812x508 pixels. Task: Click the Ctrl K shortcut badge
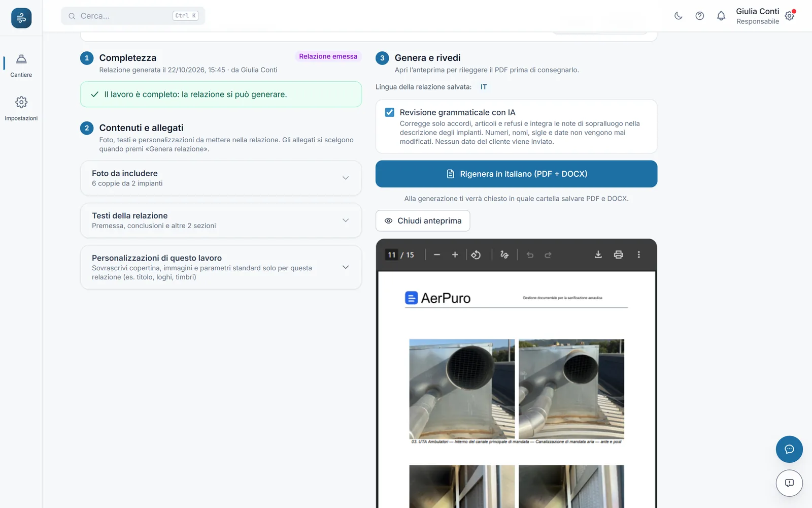point(185,16)
